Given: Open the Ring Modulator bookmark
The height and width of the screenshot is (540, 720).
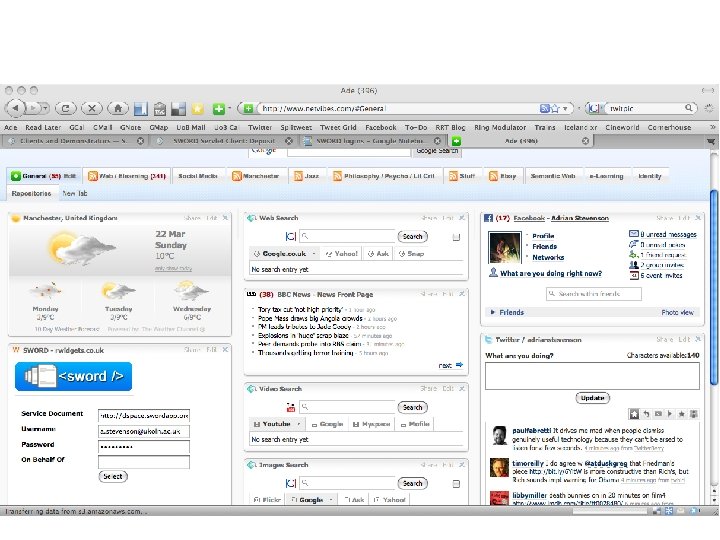Looking at the screenshot, I should [x=500, y=127].
